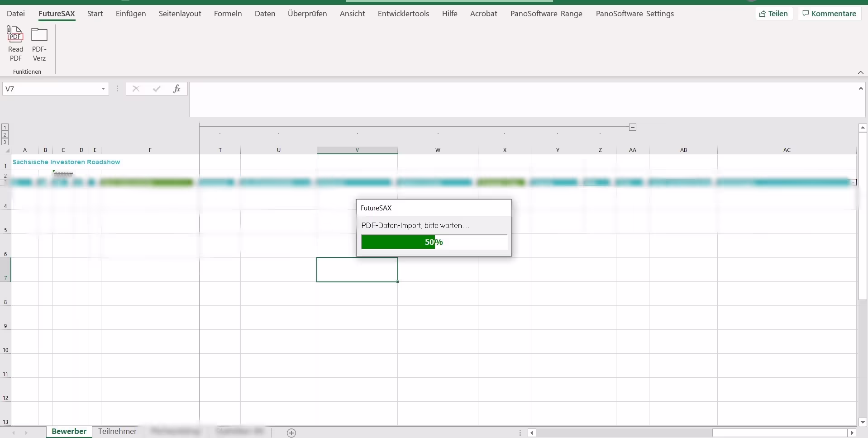Collapse the ribbon using the chevron
868x438 pixels.
(860, 72)
